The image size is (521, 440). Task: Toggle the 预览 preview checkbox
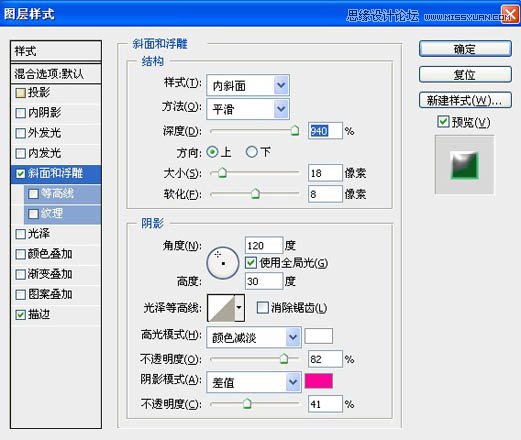click(x=443, y=122)
